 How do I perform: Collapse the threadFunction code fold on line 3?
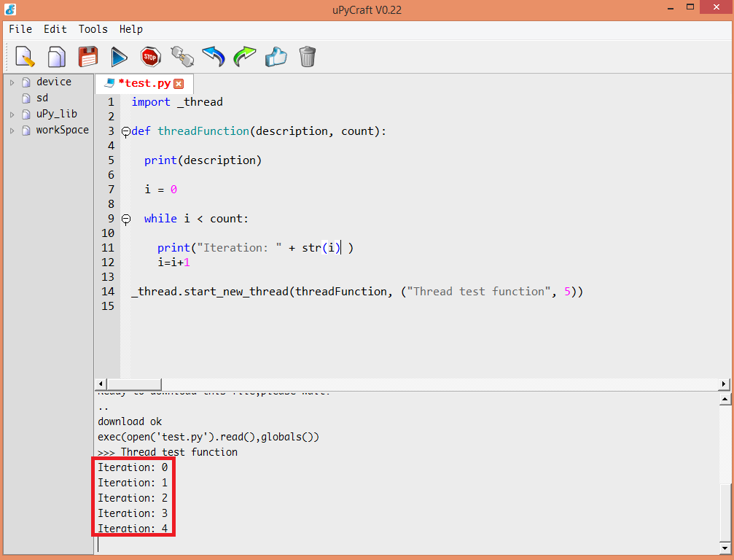click(125, 131)
